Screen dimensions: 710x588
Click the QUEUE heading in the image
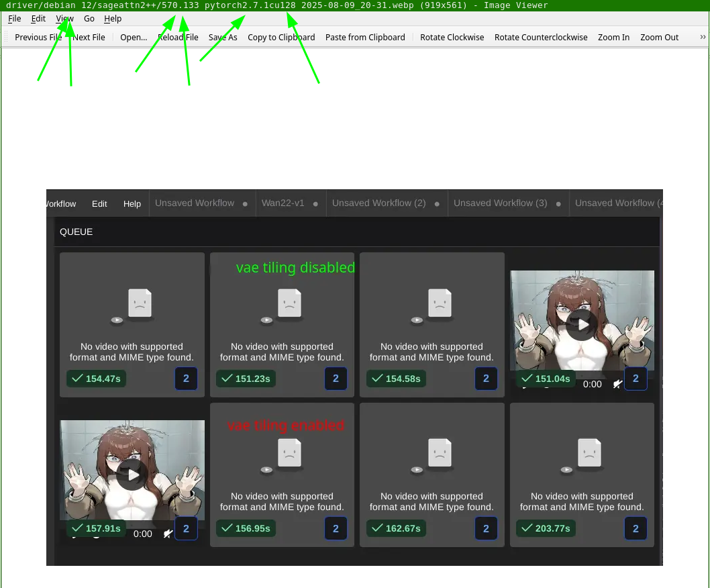76,232
